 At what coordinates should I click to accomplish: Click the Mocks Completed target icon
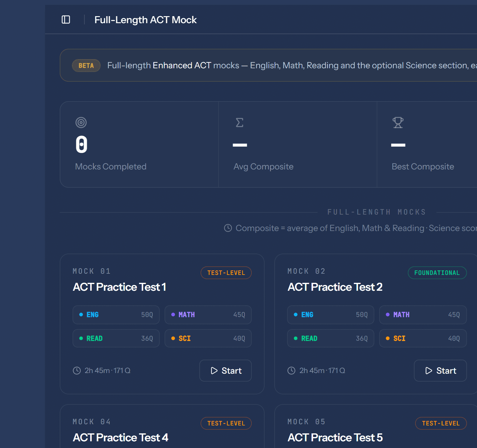click(x=81, y=123)
